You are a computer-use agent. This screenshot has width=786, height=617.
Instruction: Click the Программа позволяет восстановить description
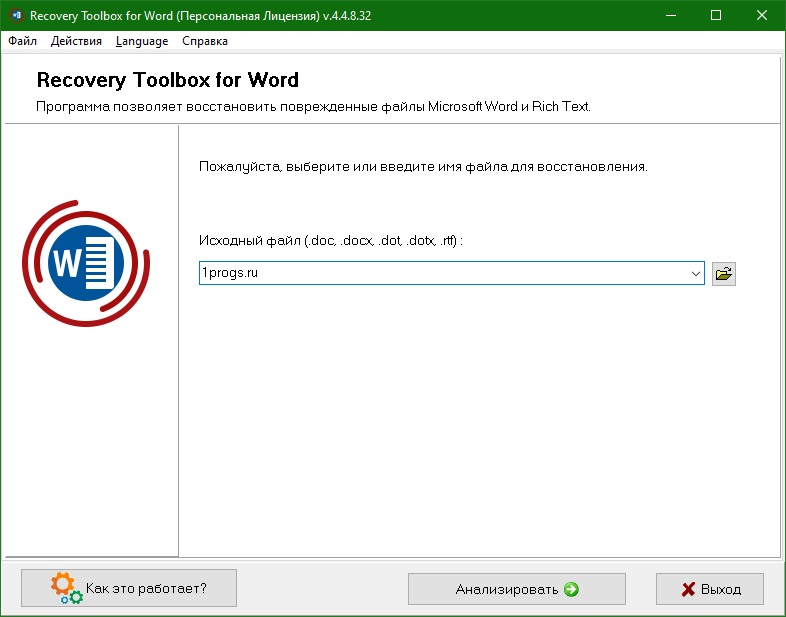point(313,107)
